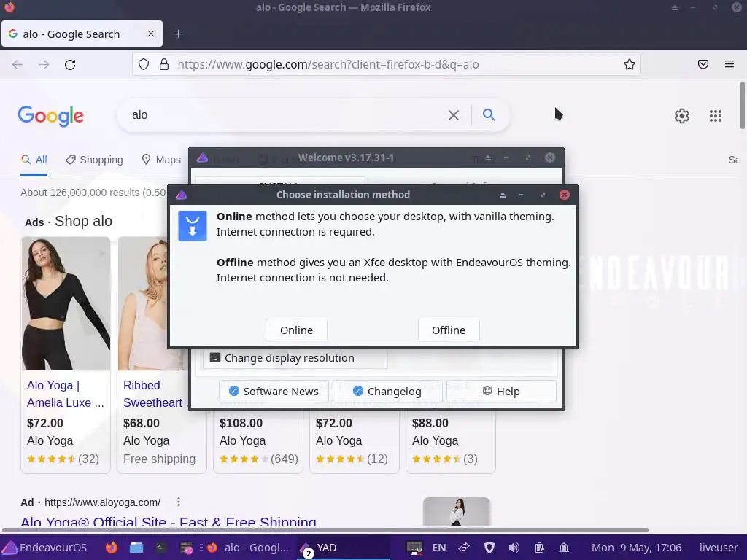The width and height of the screenshot is (747, 560).
Task: Switch to the Shopping results tab
Action: click(94, 160)
